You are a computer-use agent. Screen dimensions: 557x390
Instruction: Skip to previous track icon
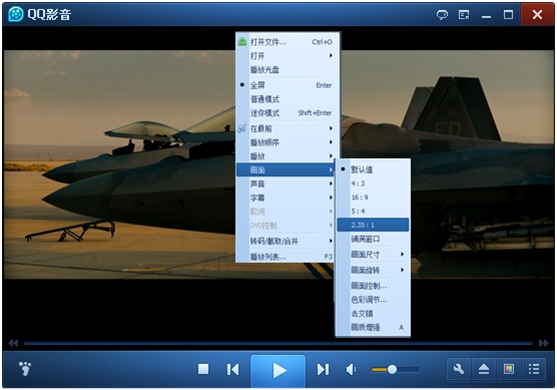coord(233,369)
